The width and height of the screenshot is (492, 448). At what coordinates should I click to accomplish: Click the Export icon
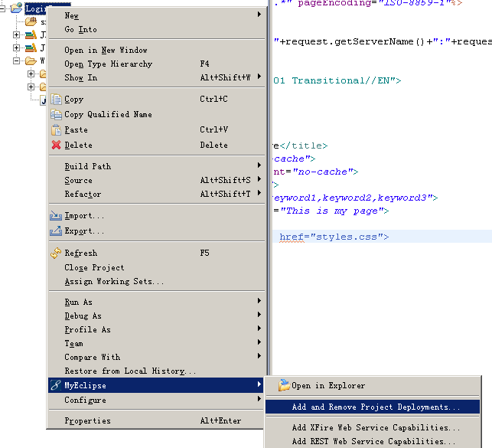point(56,231)
